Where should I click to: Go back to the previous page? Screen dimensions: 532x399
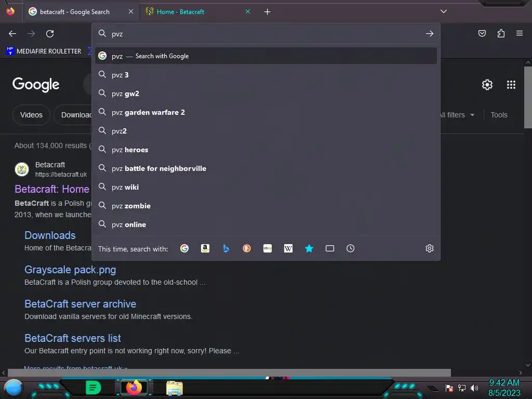[12, 34]
